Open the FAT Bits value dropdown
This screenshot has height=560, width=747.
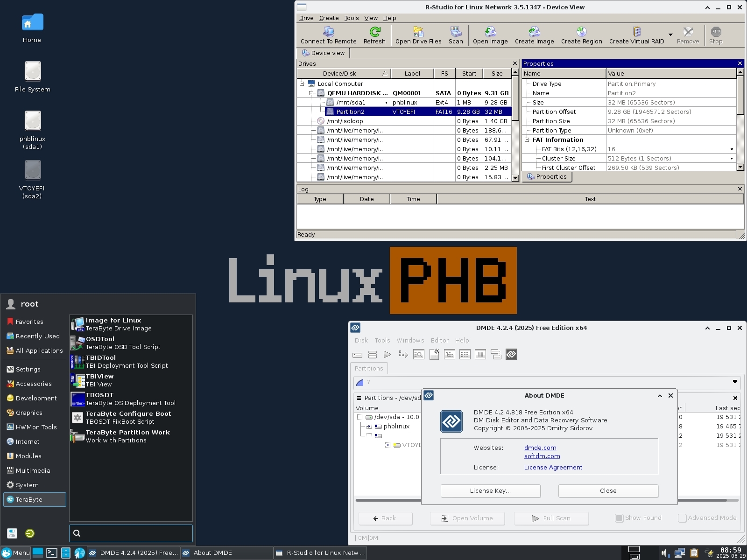(732, 149)
